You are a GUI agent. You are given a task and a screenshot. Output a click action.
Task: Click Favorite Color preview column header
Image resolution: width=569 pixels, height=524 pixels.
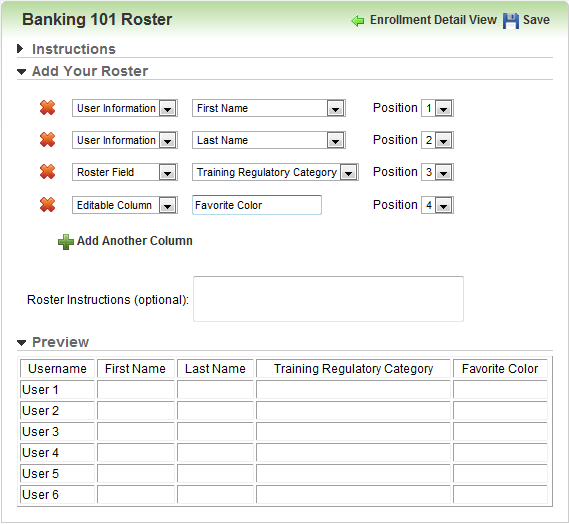coord(500,369)
